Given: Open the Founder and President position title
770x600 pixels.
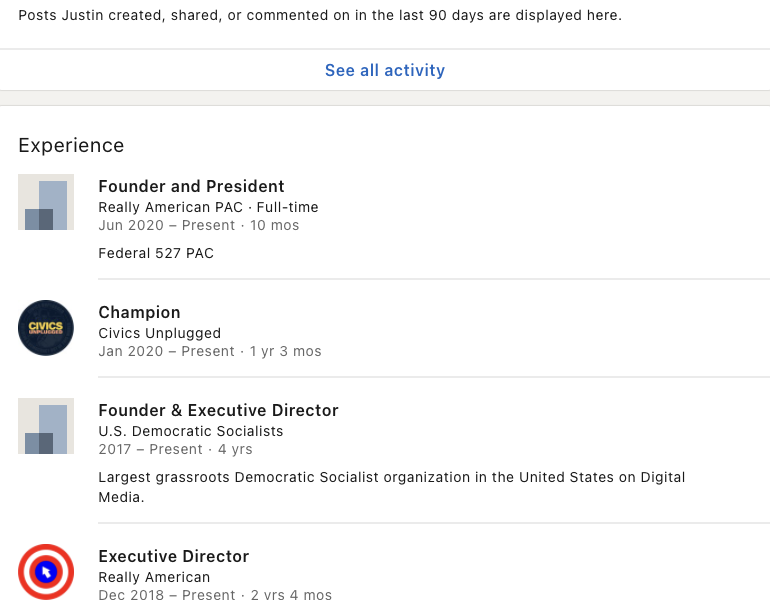Looking at the screenshot, I should tap(191, 186).
